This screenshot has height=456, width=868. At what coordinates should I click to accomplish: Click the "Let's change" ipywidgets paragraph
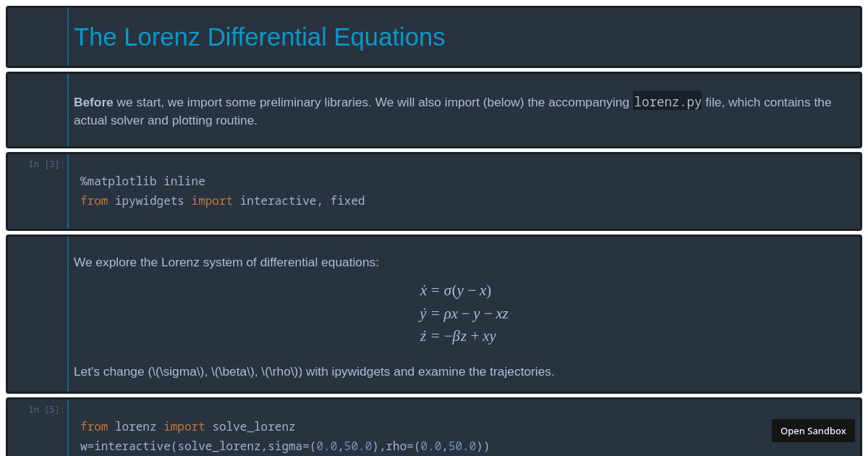pyautogui.click(x=313, y=371)
